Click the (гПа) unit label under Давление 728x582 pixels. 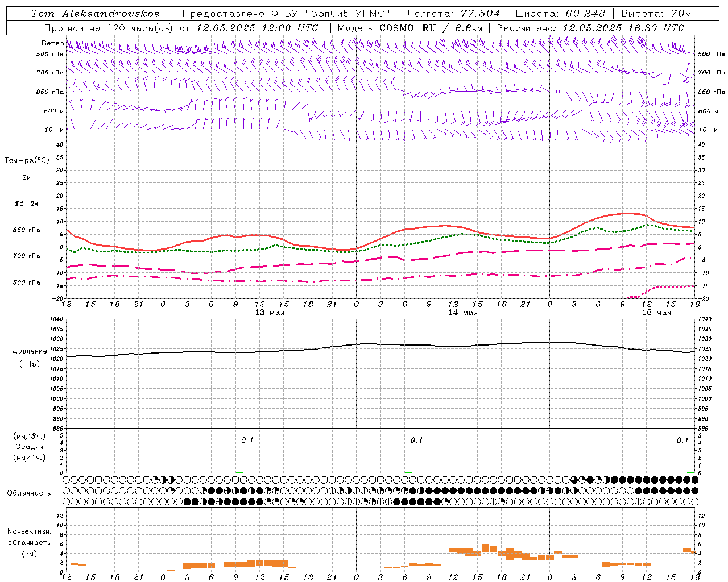coord(30,364)
